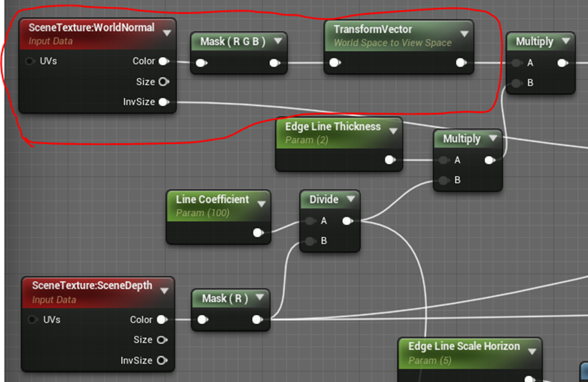Viewport: 588px width, 382px height.
Task: Click Mask (R G B) input pin
Action: point(202,63)
